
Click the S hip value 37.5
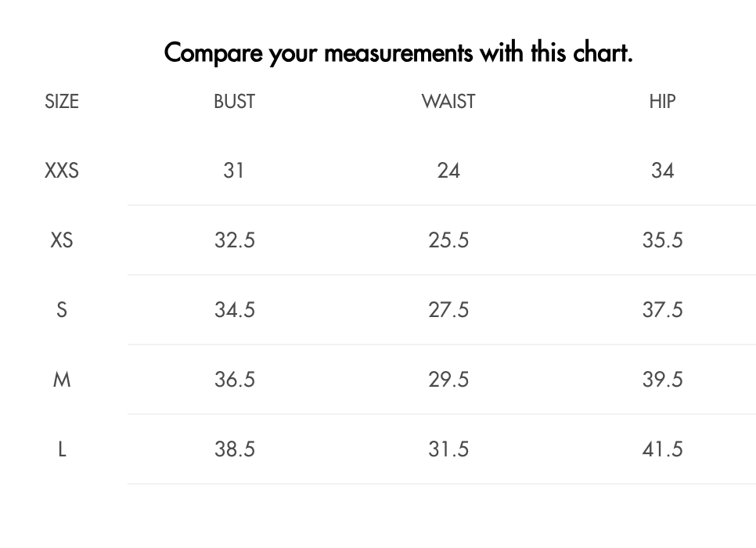(x=662, y=310)
